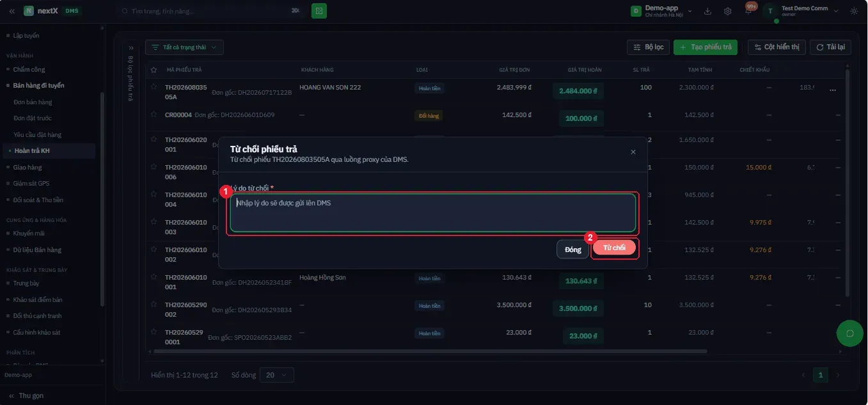Open Giám sát GPS in the sidebar
This screenshot has width=868, height=405.
pyautogui.click(x=31, y=184)
